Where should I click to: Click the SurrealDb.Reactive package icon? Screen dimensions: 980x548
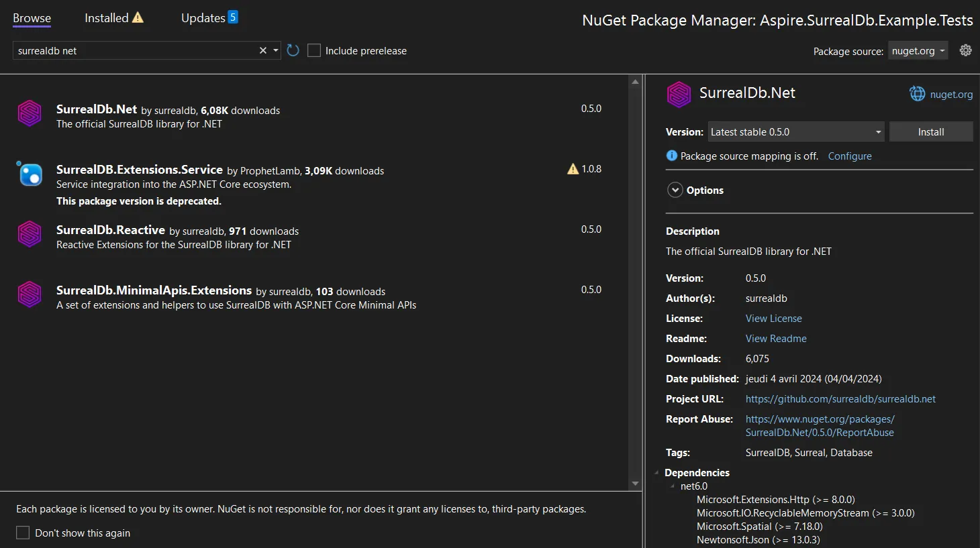point(30,235)
